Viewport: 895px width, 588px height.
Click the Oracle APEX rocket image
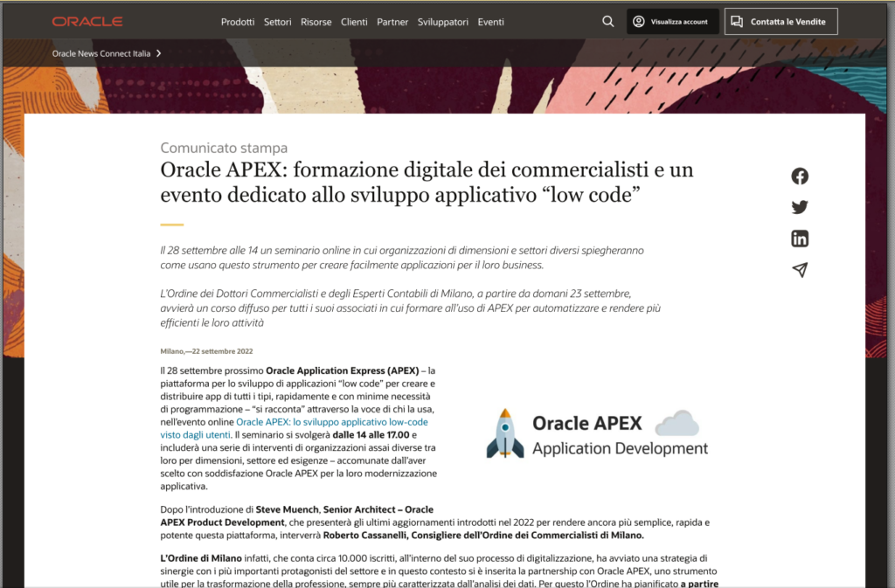596,434
